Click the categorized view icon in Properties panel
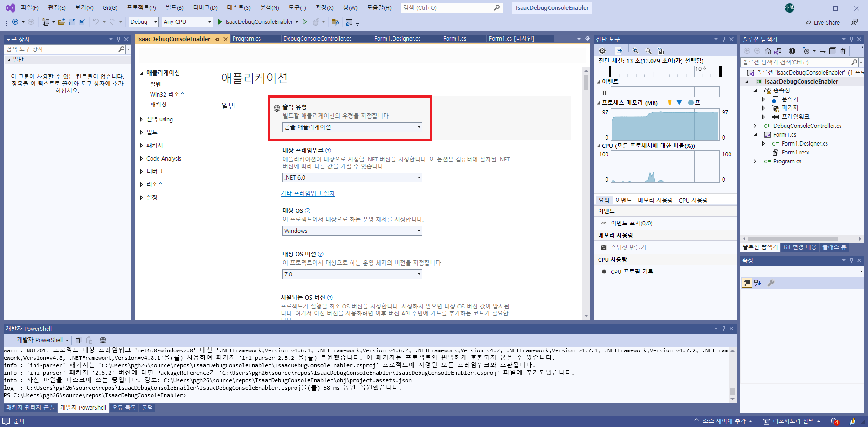The image size is (868, 427). pos(747,283)
